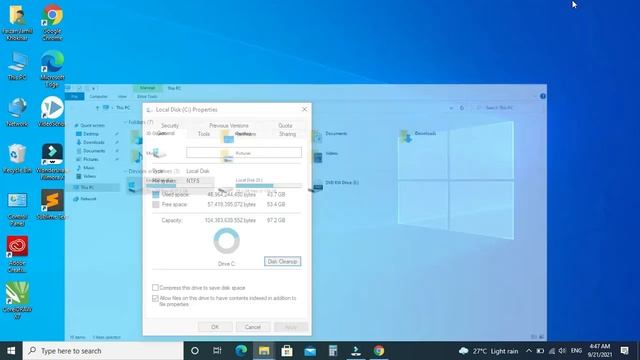
Task: Click the ENG language indicator
Action: tap(576, 351)
